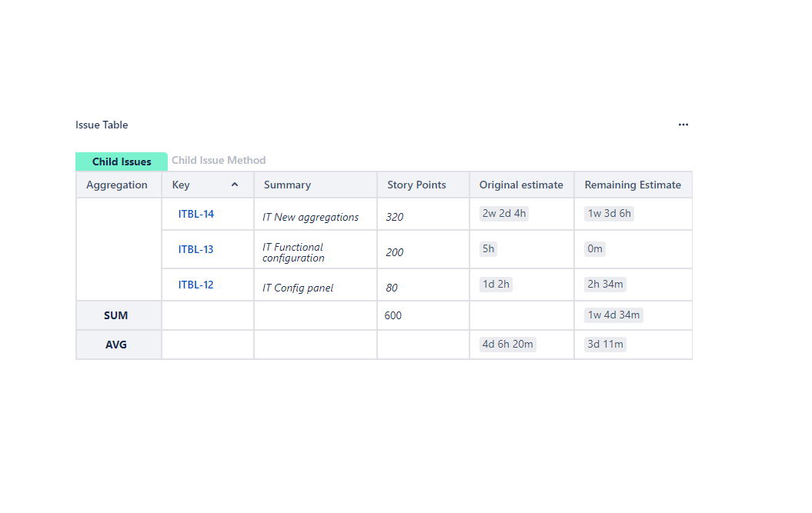Click story points value 320
This screenshot has height=513, width=812.
coord(395,218)
